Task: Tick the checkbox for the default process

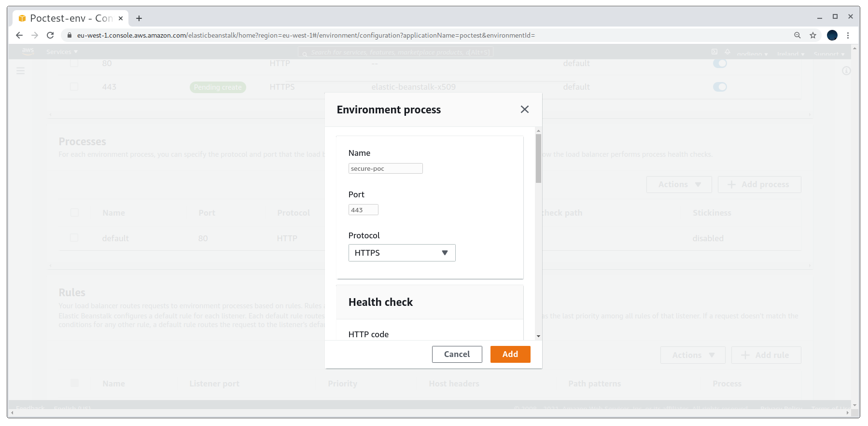Action: [74, 238]
